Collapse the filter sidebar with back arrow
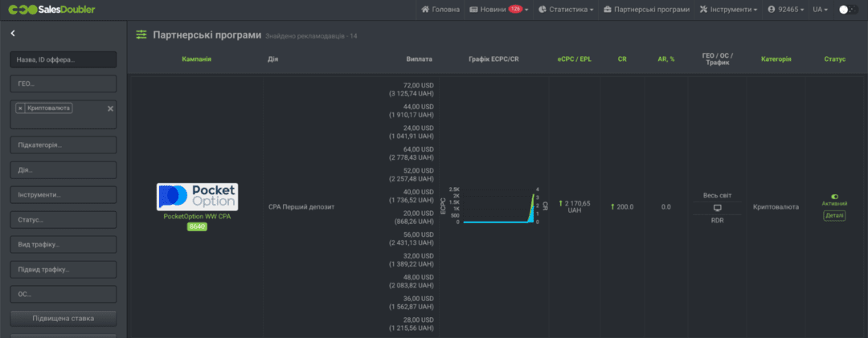Image resolution: width=868 pixels, height=338 pixels. tap(13, 34)
